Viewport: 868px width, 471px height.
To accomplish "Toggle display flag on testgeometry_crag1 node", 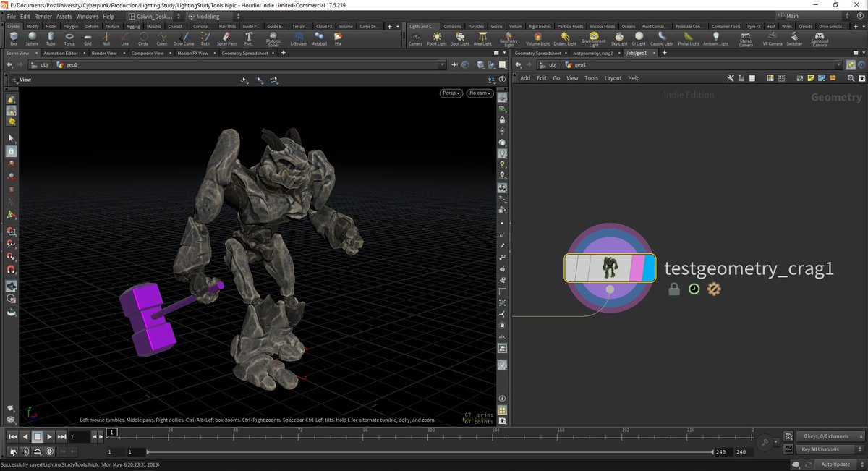I will pyautogui.click(x=648, y=268).
